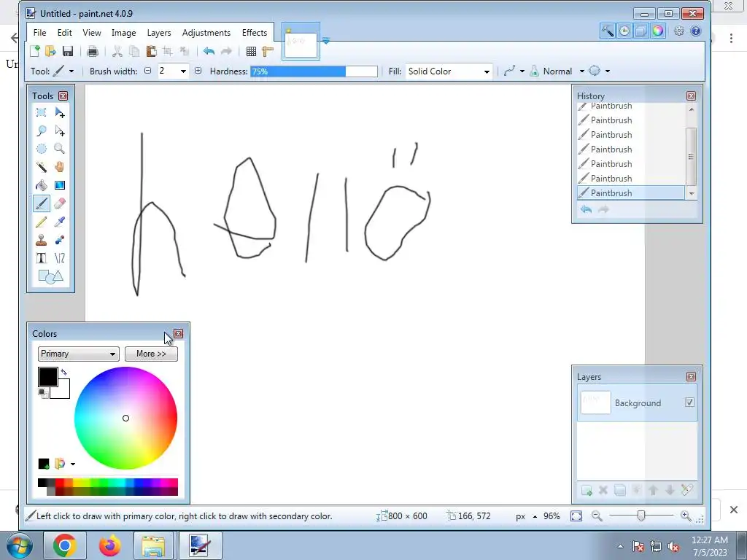The image size is (747, 560).
Task: Toggle the History window button at top right
Action: 624,31
